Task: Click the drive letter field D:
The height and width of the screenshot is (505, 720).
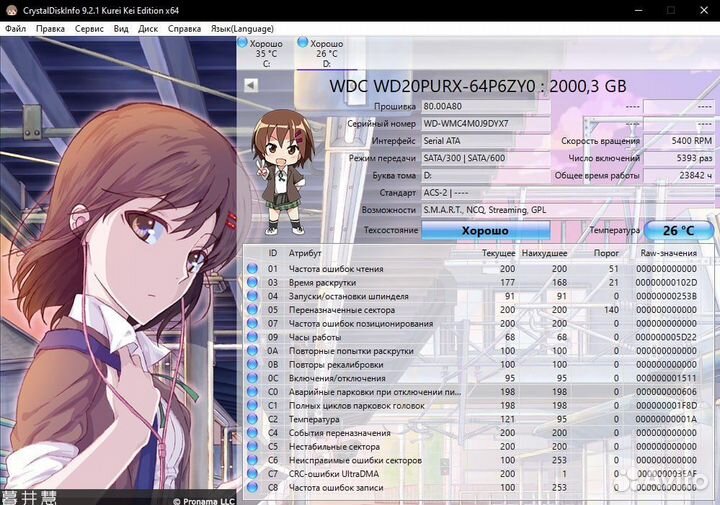Action: (x=485, y=175)
